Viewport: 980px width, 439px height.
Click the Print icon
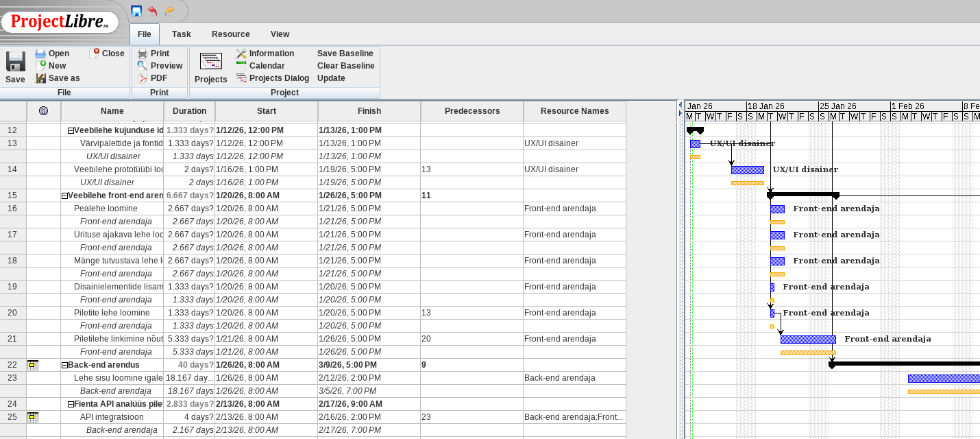coord(143,54)
